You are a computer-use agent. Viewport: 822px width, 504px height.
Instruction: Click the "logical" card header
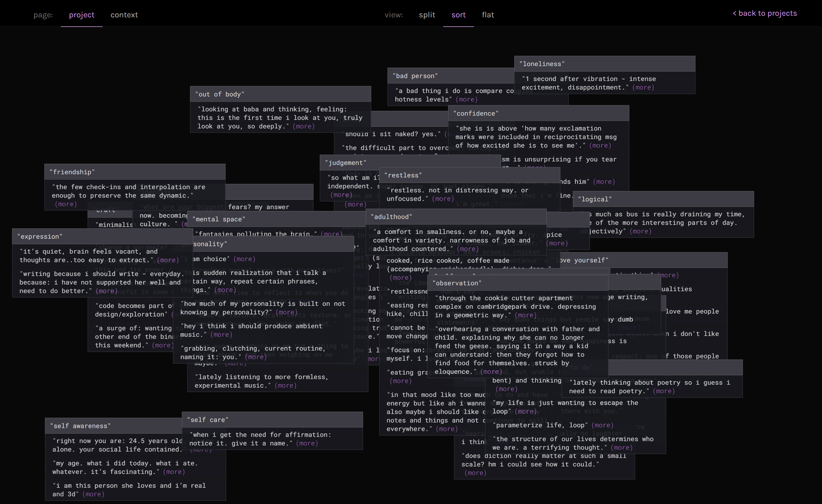663,199
